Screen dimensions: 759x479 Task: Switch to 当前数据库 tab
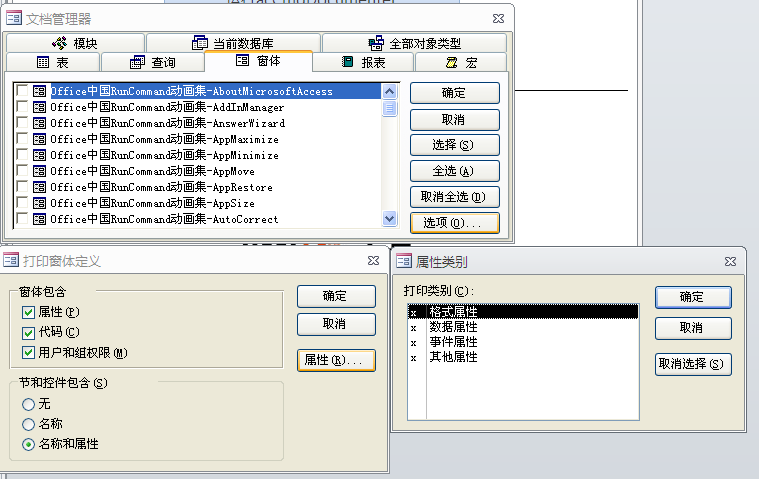(233, 43)
